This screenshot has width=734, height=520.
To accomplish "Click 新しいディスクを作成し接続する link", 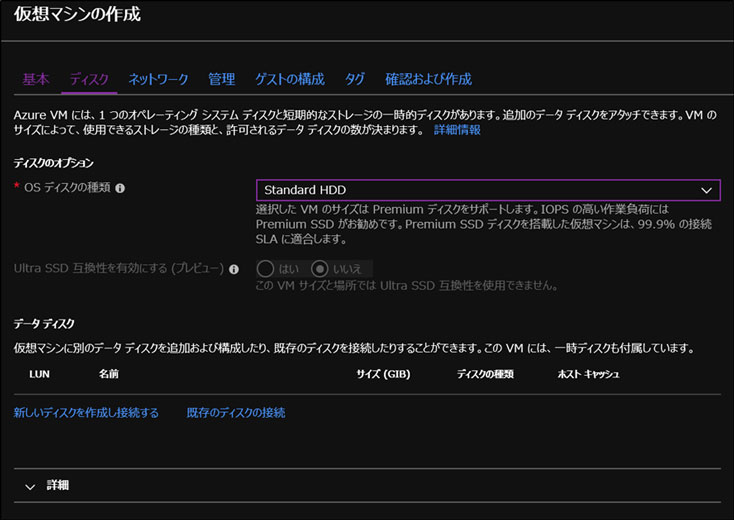I will (86, 413).
